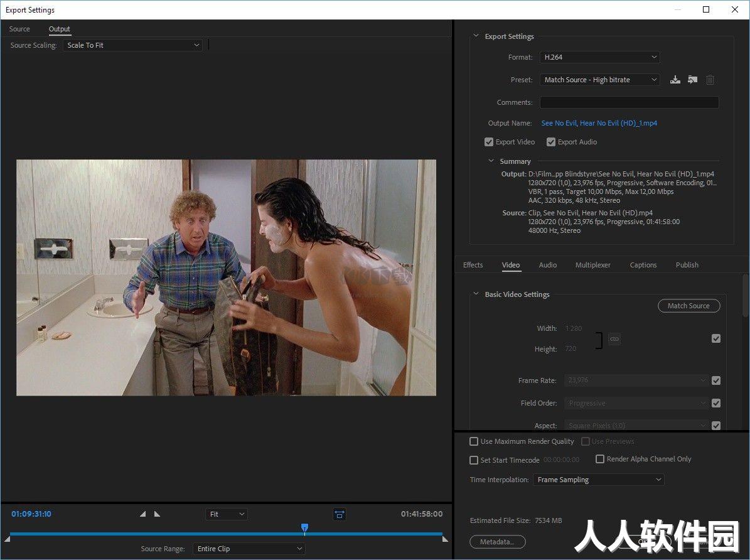Uncheck Export Audio

(551, 142)
